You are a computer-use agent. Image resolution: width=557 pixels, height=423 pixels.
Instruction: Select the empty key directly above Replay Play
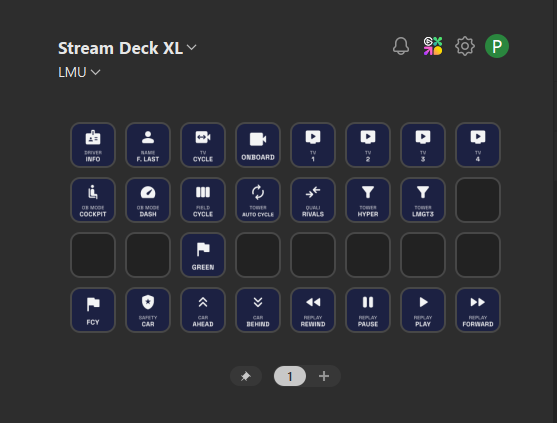[423, 255]
